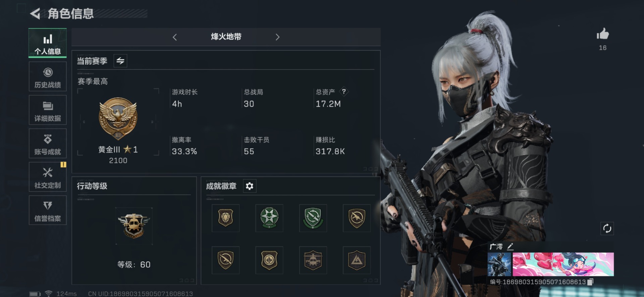Screen dimensions: 644x297
Task: Open the 详细数据 tab
Action: tap(48, 110)
